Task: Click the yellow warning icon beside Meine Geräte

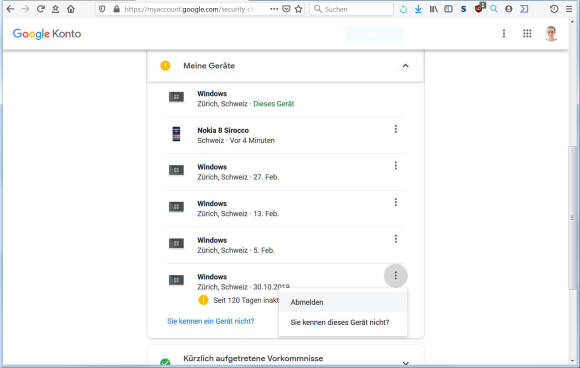Action: pos(165,65)
